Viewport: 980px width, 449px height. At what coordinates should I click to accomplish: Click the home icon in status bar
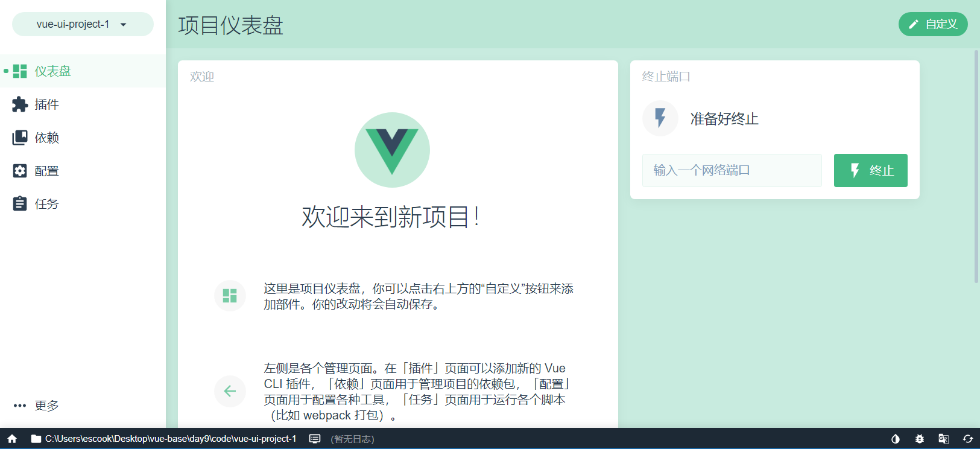click(12, 439)
